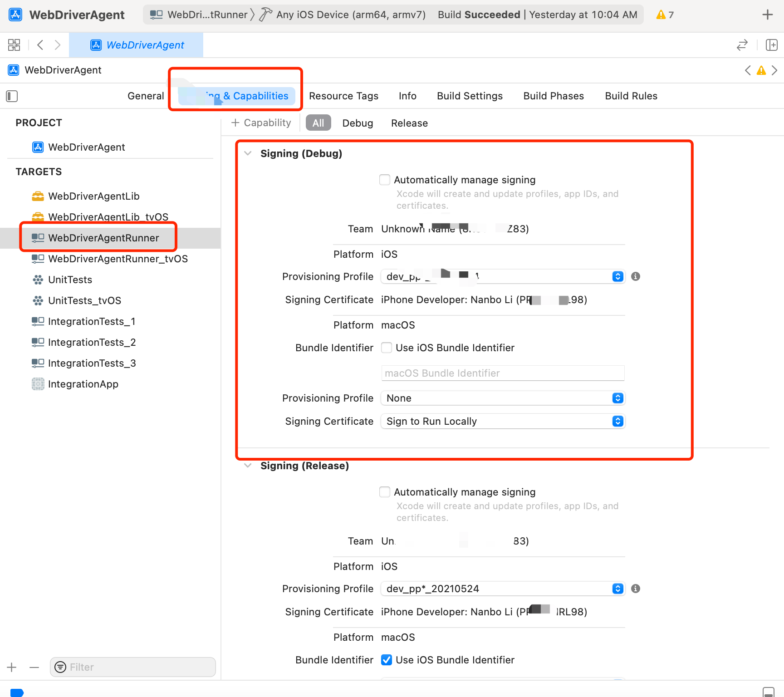Click the macOS Bundle Identifier field

pyautogui.click(x=503, y=373)
